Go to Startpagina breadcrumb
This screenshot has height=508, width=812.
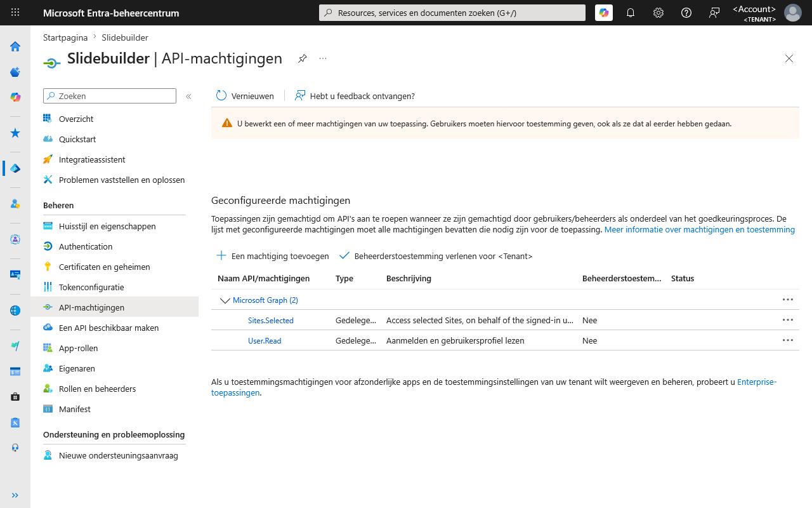[x=65, y=37]
